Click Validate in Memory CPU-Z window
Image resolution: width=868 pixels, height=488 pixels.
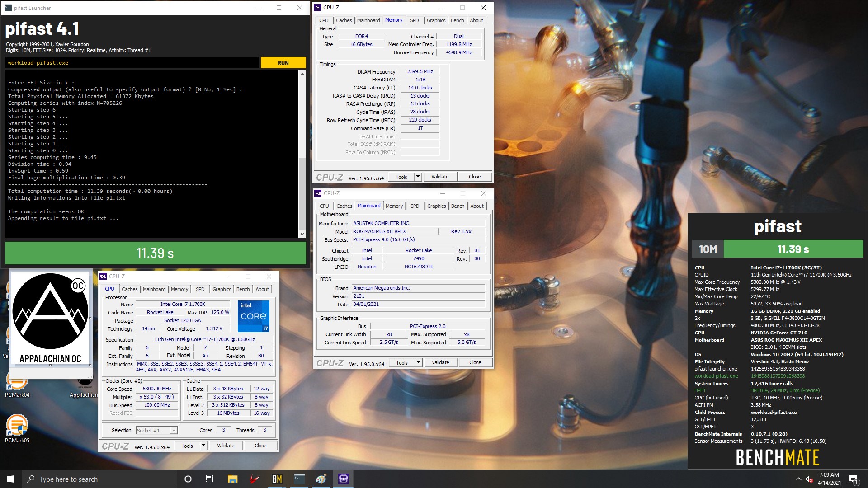point(440,177)
